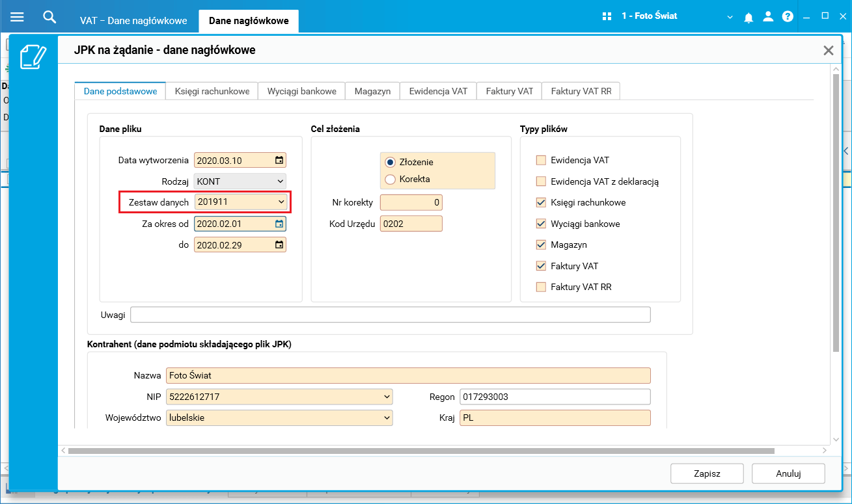
Task: Open the user account icon
Action: pyautogui.click(x=768, y=16)
